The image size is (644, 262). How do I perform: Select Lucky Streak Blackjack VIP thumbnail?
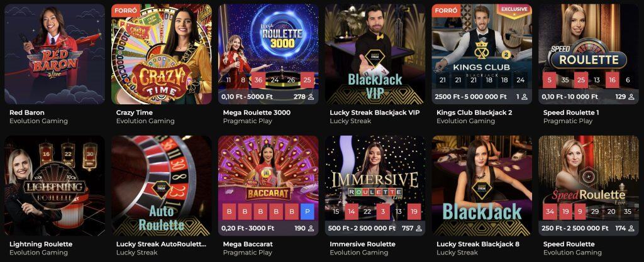pos(375,54)
